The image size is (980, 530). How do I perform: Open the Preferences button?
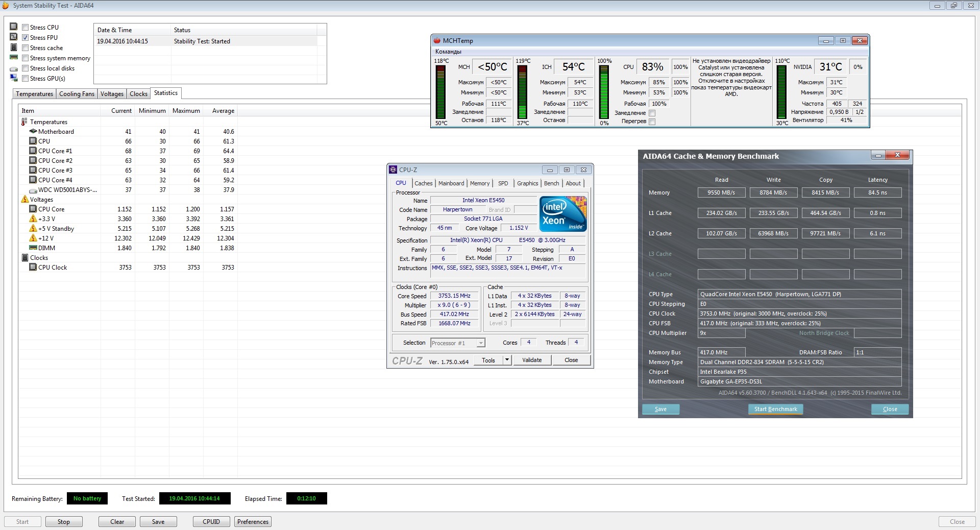[x=253, y=522]
